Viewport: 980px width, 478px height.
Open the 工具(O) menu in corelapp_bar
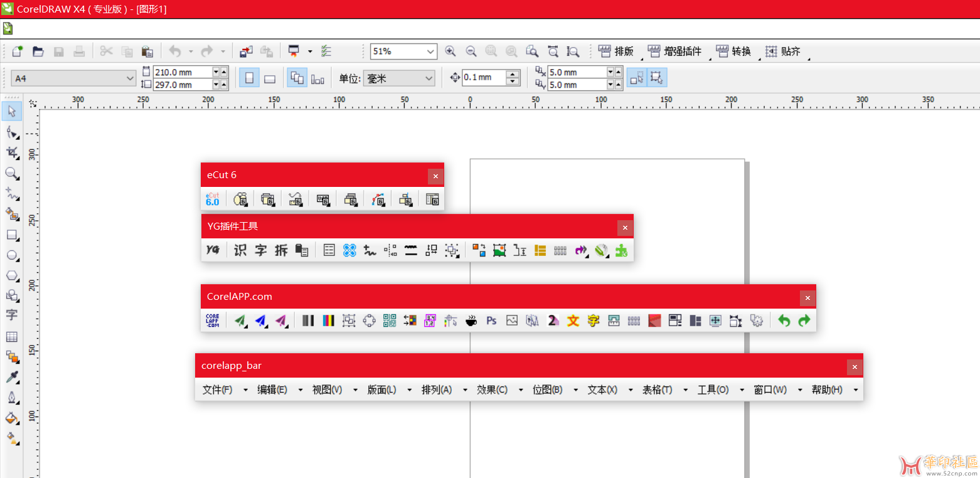pyautogui.click(x=713, y=390)
